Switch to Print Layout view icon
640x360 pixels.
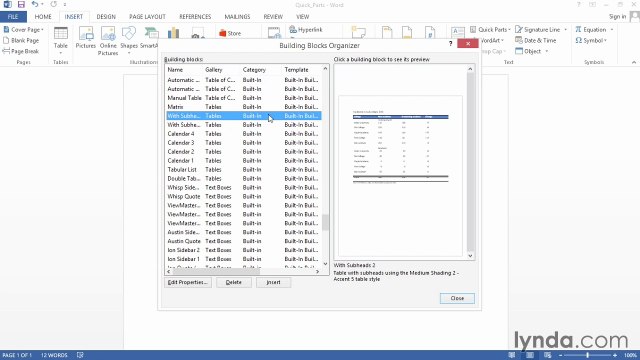530,355
